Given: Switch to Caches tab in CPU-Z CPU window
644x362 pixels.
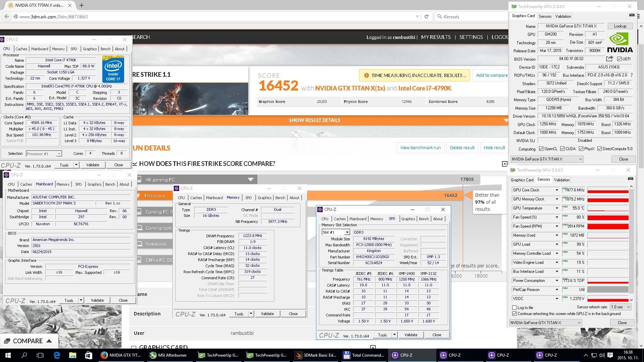Looking at the screenshot, I should point(21,49).
